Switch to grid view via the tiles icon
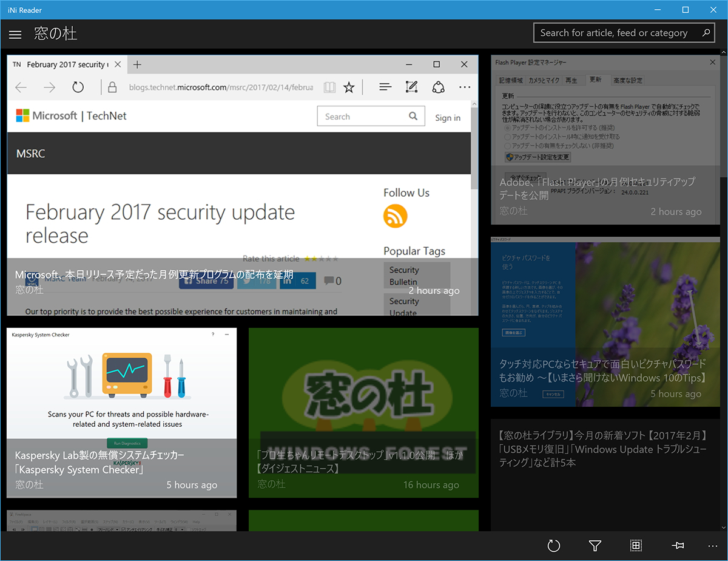Image resolution: width=728 pixels, height=561 pixels. pos(636,546)
